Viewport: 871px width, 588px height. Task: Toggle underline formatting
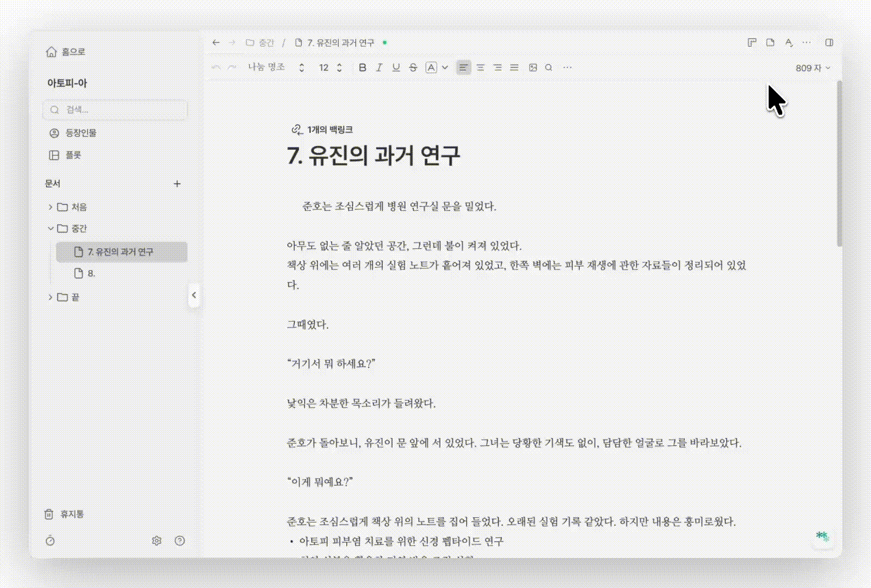pos(396,68)
